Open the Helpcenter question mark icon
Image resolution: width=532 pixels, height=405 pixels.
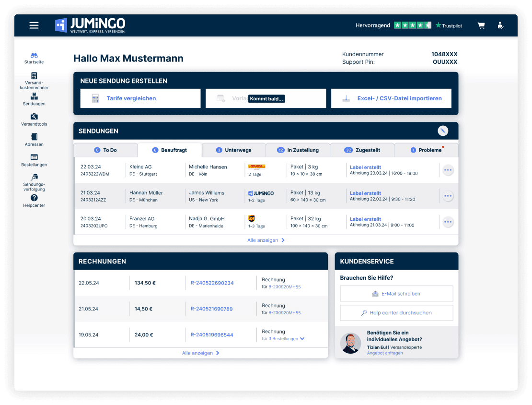34,198
